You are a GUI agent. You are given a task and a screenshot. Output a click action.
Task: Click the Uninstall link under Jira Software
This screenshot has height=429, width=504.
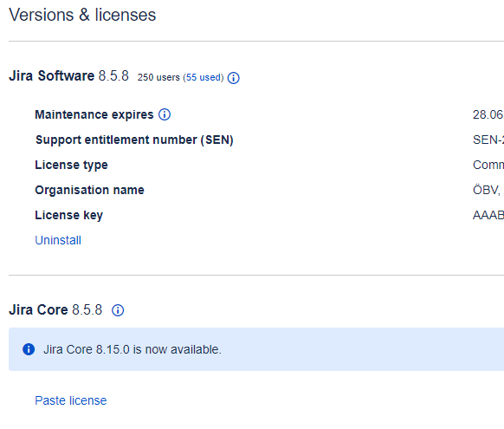58,240
